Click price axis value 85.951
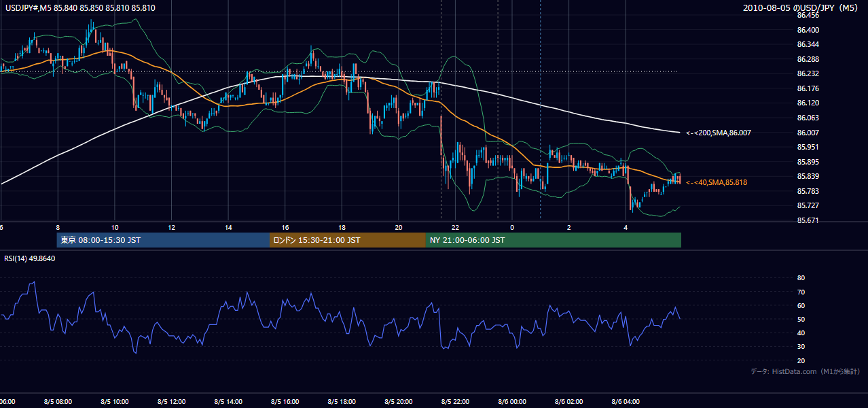Viewport: 868px width, 408px height. [808, 147]
